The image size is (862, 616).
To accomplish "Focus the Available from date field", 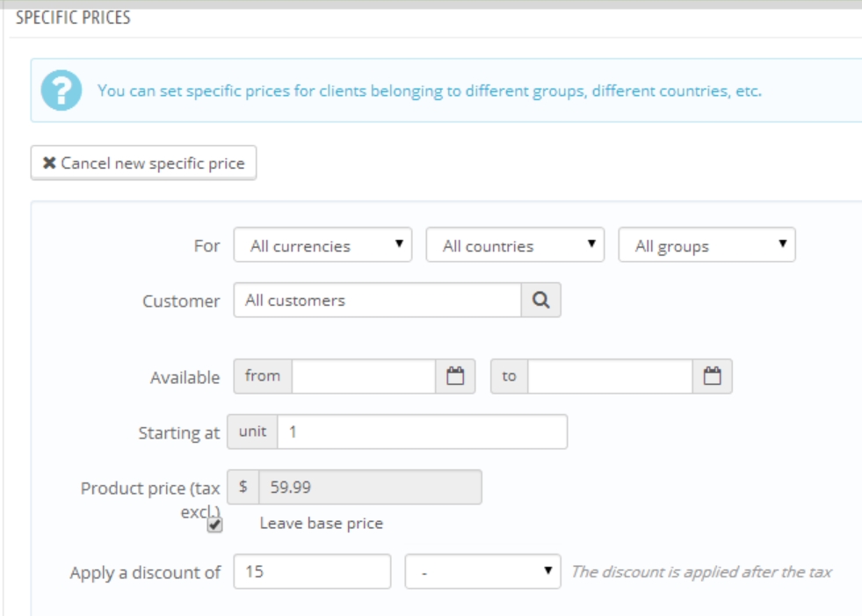I will coord(364,376).
